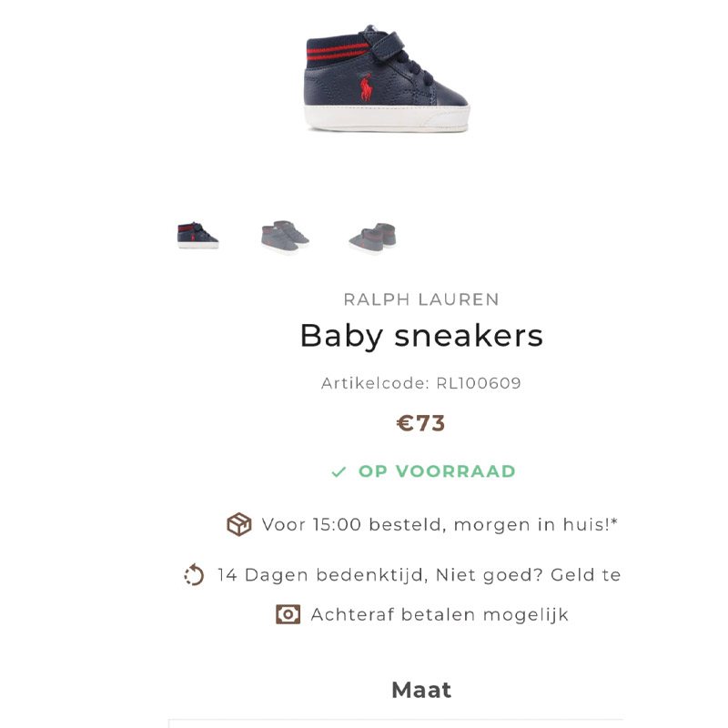728x728 pixels.
Task: Select the first side-view sneaker thumbnail
Action: pos(198,236)
